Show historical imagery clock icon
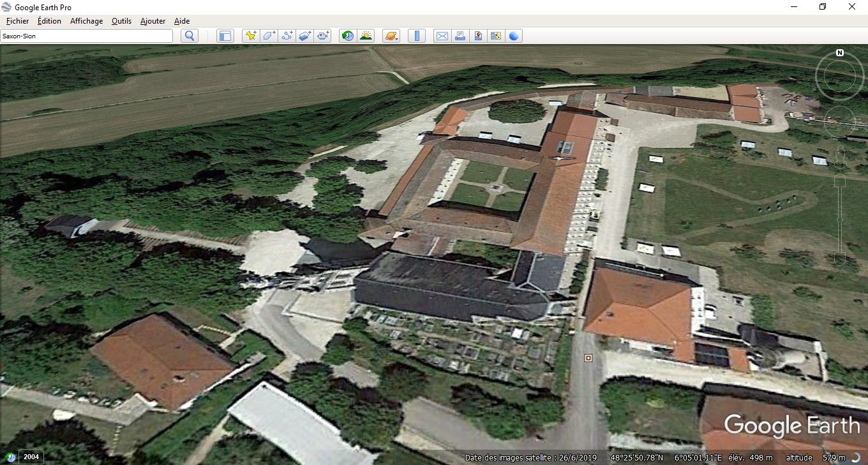Image resolution: width=868 pixels, height=465 pixels. [x=347, y=36]
